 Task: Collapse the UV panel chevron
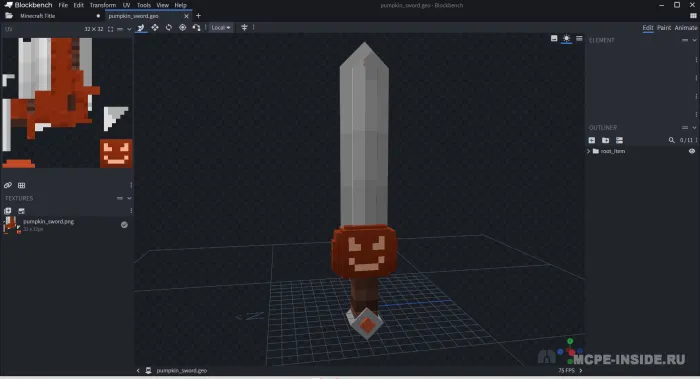[x=129, y=29]
